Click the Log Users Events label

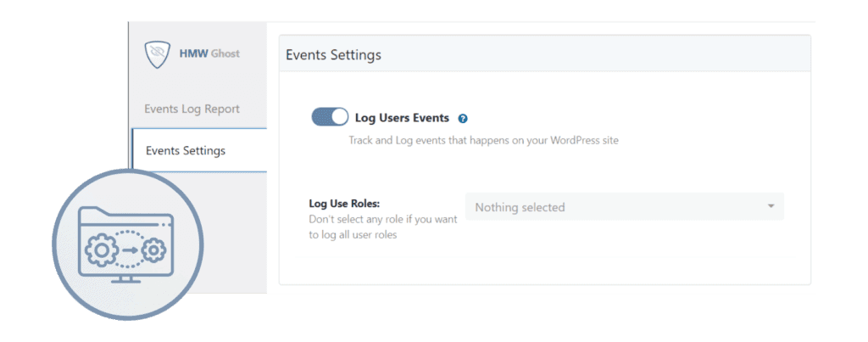click(402, 118)
